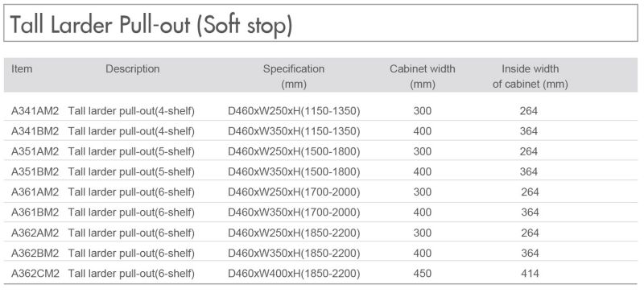Click the 450 cabinet width value

(422, 273)
